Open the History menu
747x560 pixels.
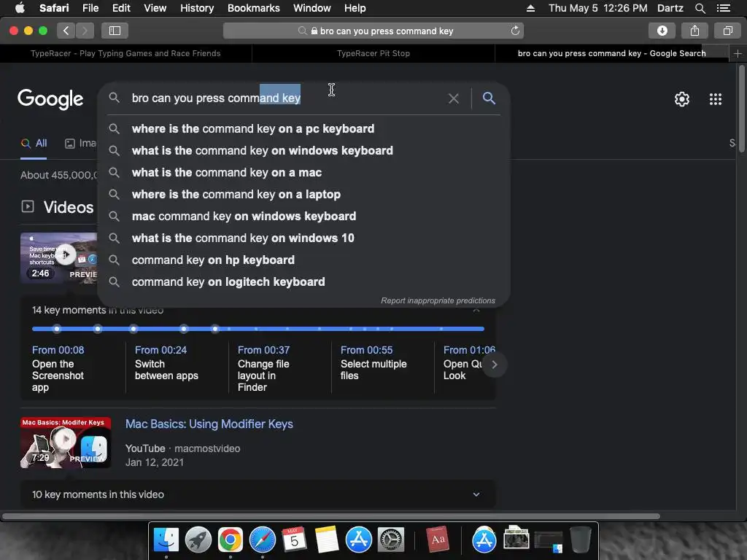tap(197, 8)
